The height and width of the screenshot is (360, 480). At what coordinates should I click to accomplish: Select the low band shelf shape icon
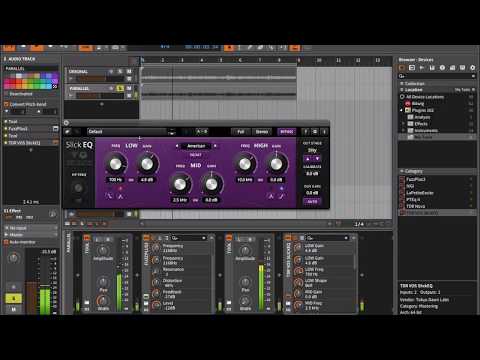click(109, 196)
